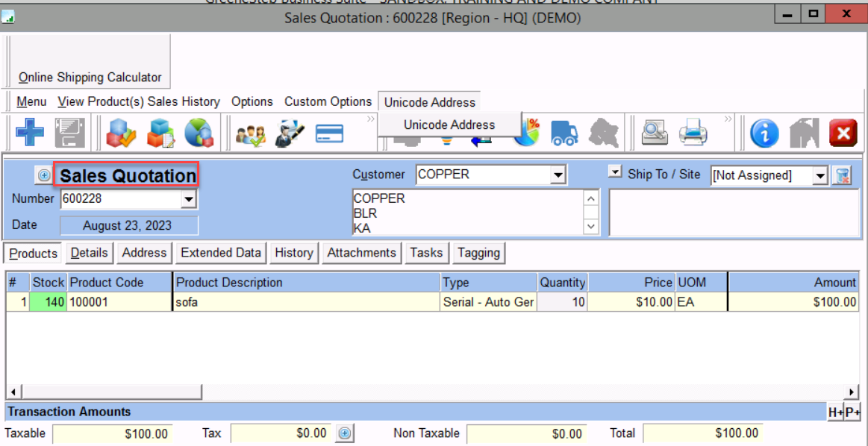Expand the Customer dropdown
Image resolution: width=868 pixels, height=446 pixels.
(558, 175)
